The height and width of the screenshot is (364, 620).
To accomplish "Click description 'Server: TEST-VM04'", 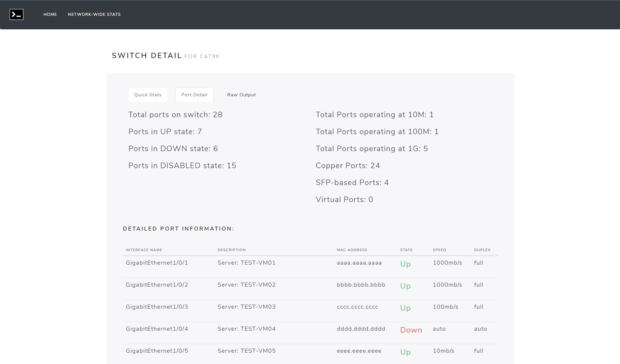I will click(247, 329).
